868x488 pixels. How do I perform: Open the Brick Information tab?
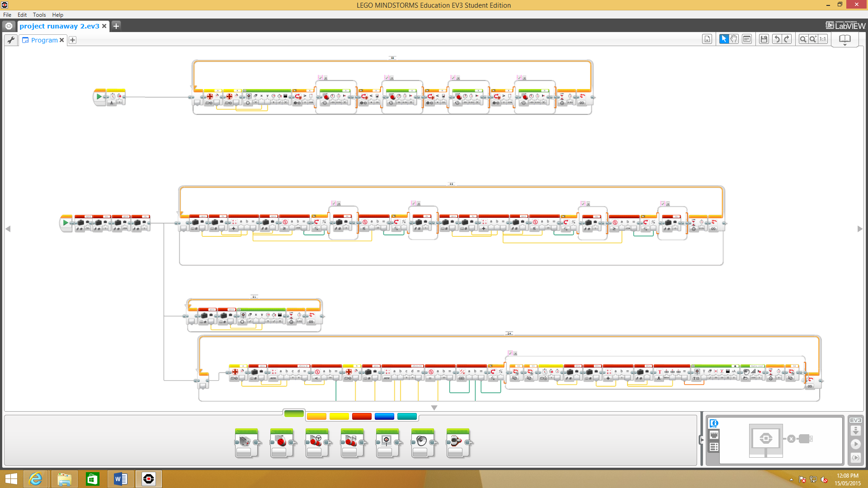tap(714, 423)
